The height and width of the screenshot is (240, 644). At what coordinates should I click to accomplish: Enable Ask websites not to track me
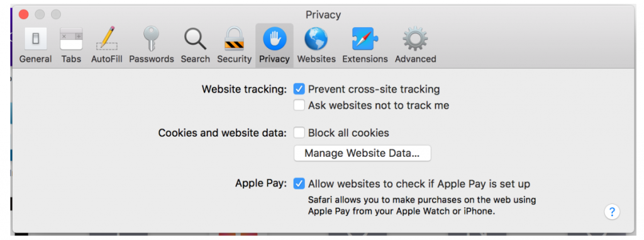point(299,105)
